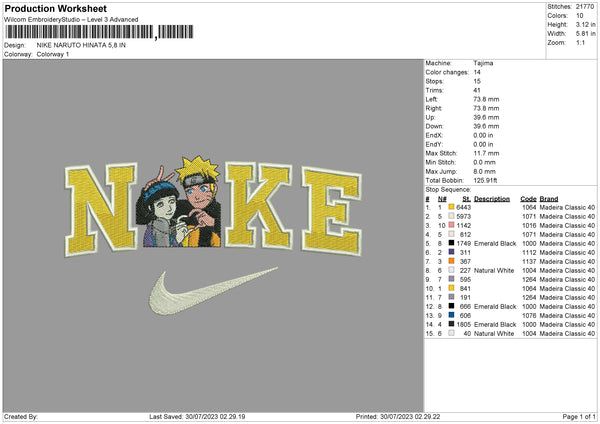The image size is (600, 424).
Task: Click 'Wilcom EmbroideryStudio – Level 3 Advanced' text
Action: coord(71,20)
